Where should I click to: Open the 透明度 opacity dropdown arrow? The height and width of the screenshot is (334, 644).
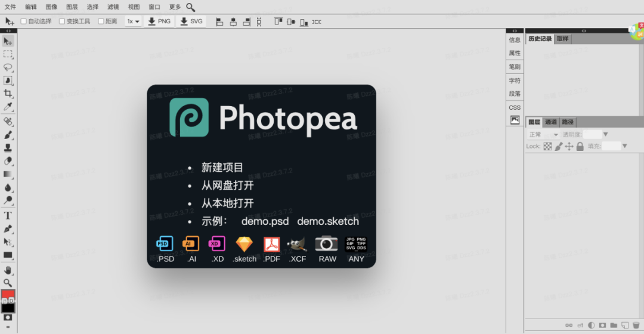(605, 134)
